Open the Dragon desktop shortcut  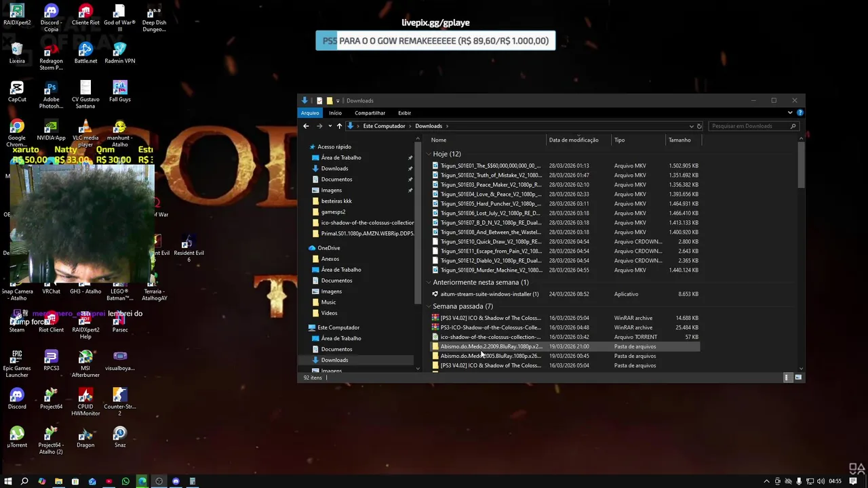85,437
